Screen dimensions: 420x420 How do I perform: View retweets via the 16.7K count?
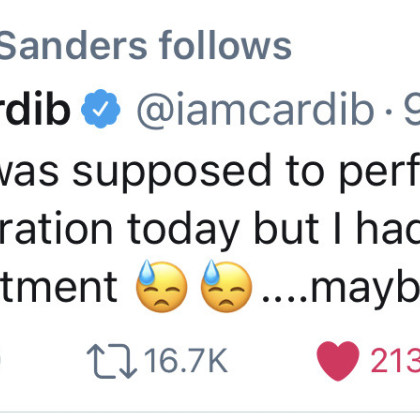click(186, 360)
